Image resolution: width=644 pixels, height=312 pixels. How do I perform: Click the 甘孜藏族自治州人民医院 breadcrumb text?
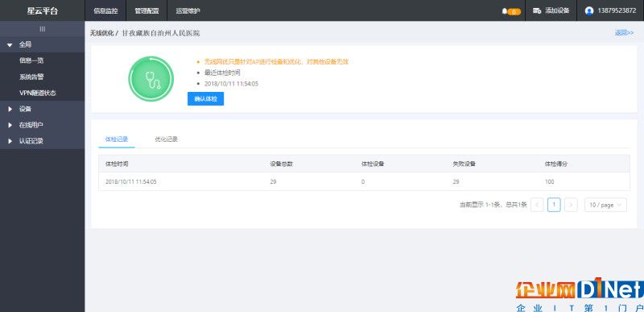pyautogui.click(x=161, y=33)
